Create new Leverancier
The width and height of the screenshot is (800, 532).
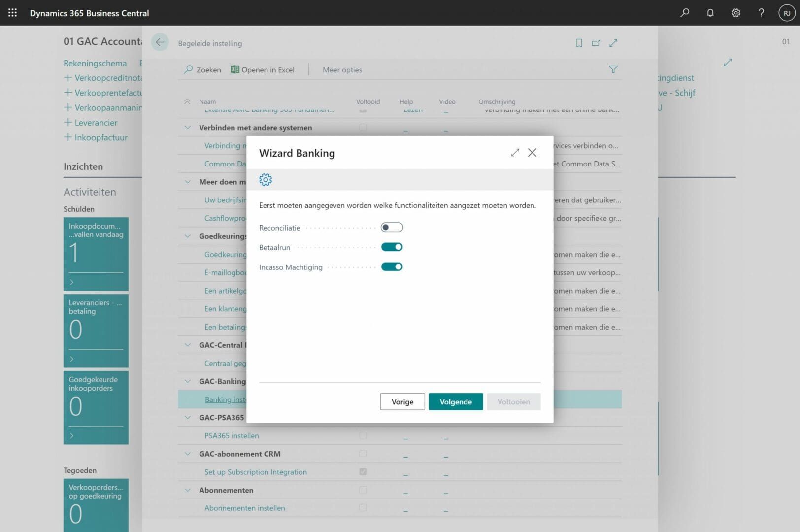91,123
